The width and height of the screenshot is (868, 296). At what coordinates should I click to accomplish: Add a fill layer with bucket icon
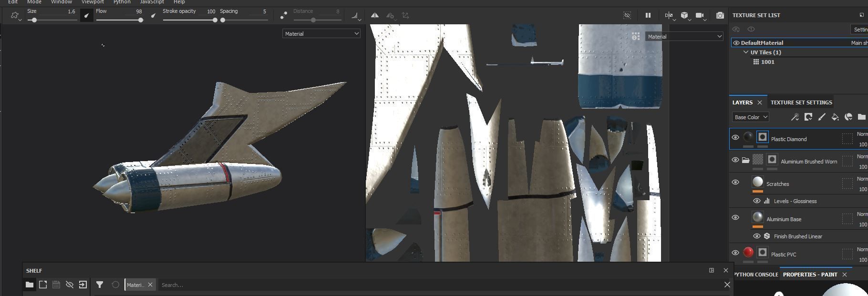[x=835, y=117]
